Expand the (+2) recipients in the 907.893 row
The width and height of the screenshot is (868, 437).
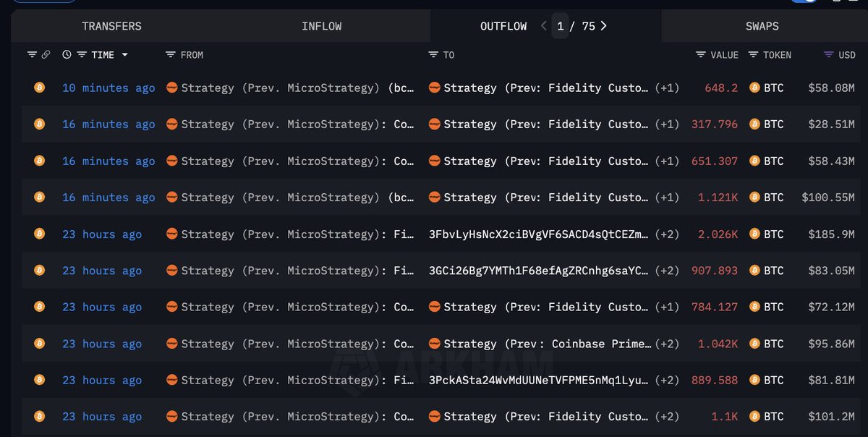667,270
